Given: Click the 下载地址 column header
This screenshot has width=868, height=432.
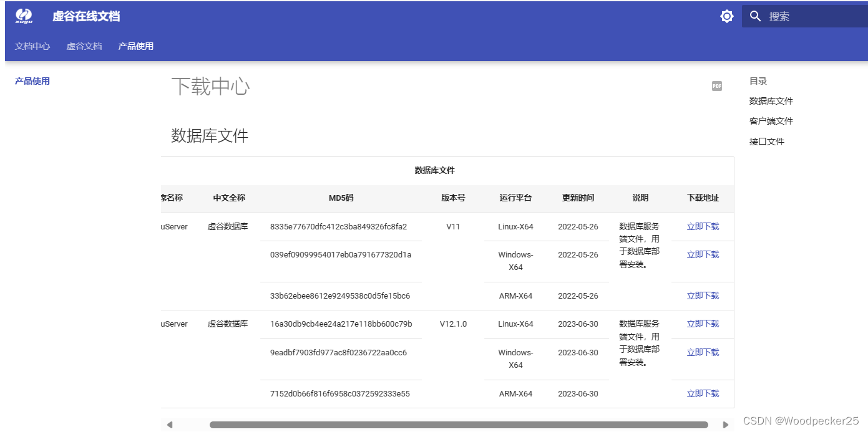Looking at the screenshot, I should [x=703, y=198].
